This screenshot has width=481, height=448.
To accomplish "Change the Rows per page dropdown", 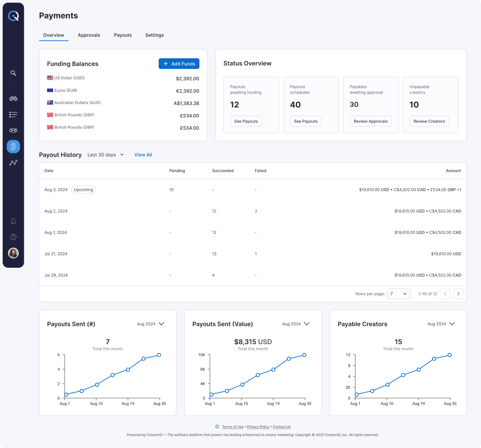I will [399, 293].
